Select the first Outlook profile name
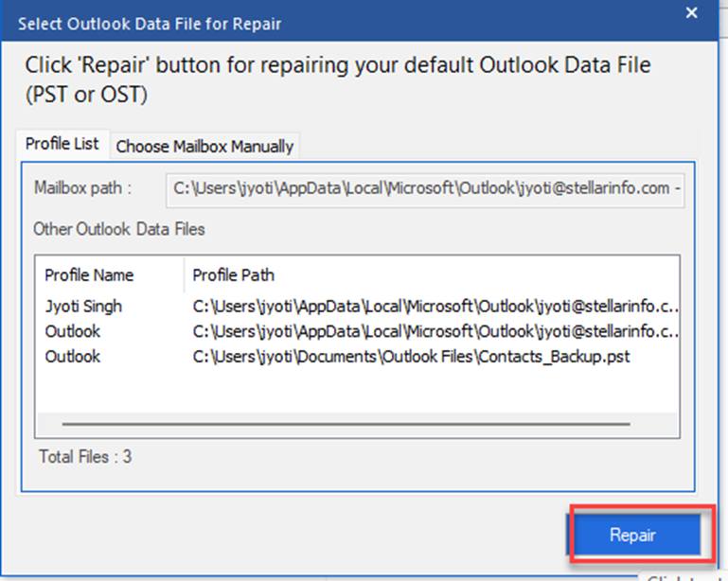Viewport: 728px width, 581px height. (72, 332)
